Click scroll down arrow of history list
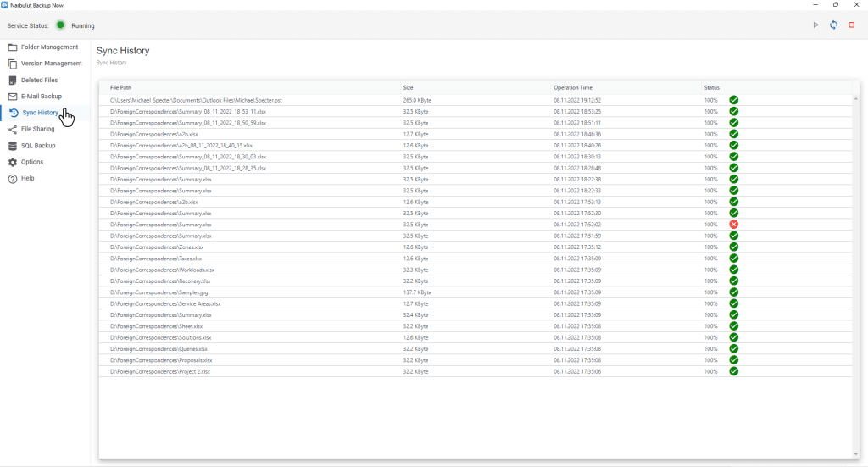Screen dimensions: 868x467 [x=856, y=455]
